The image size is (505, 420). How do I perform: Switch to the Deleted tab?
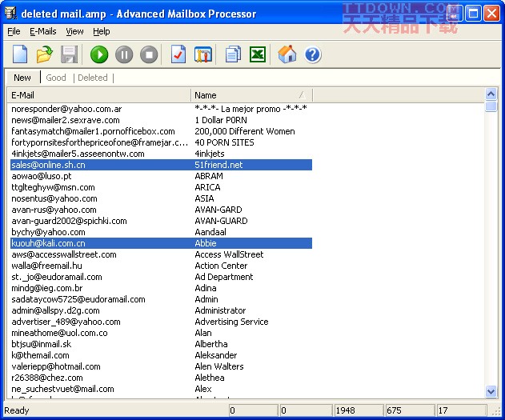(93, 78)
